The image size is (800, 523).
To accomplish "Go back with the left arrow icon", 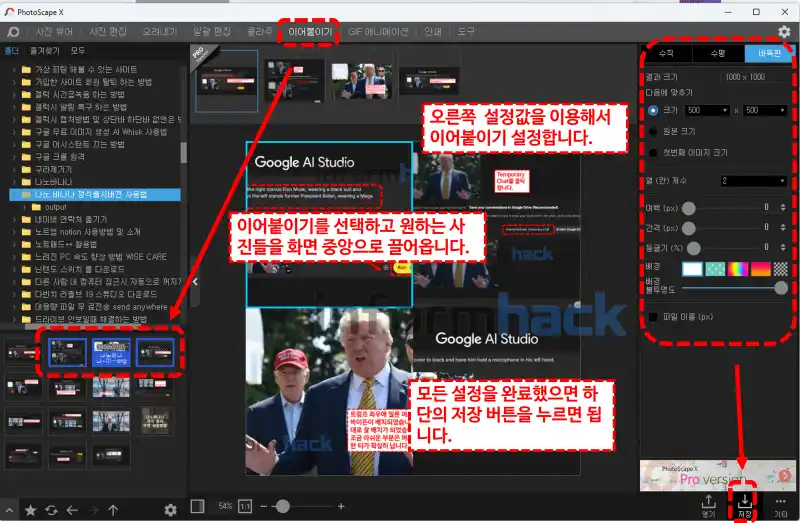I will 72,510.
